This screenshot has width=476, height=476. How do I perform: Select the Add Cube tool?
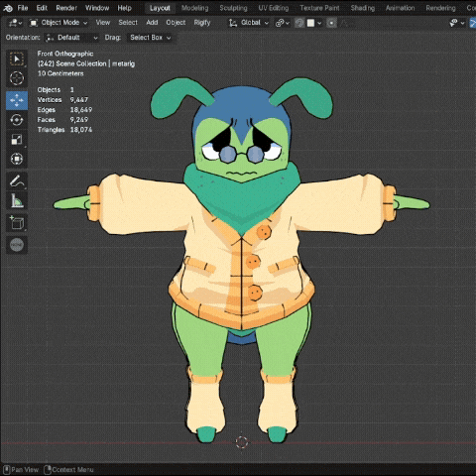click(17, 223)
